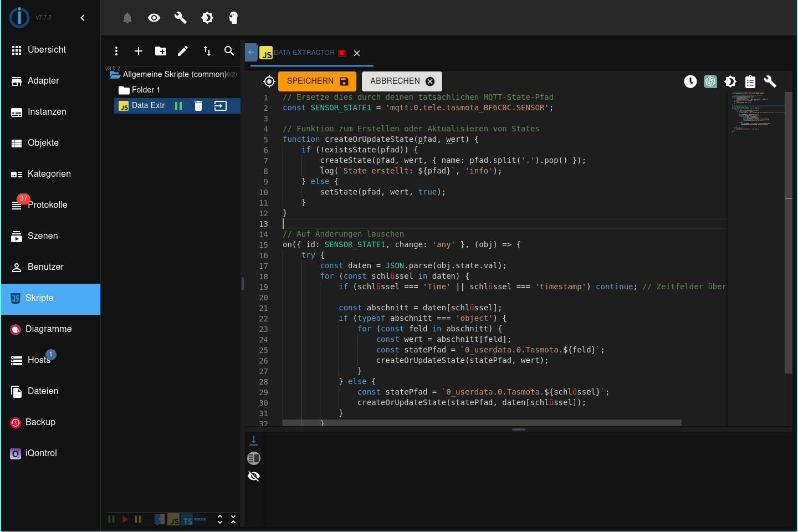The height and width of the screenshot is (532, 798).
Task: Expand all script folders
Action: [x=220, y=519]
